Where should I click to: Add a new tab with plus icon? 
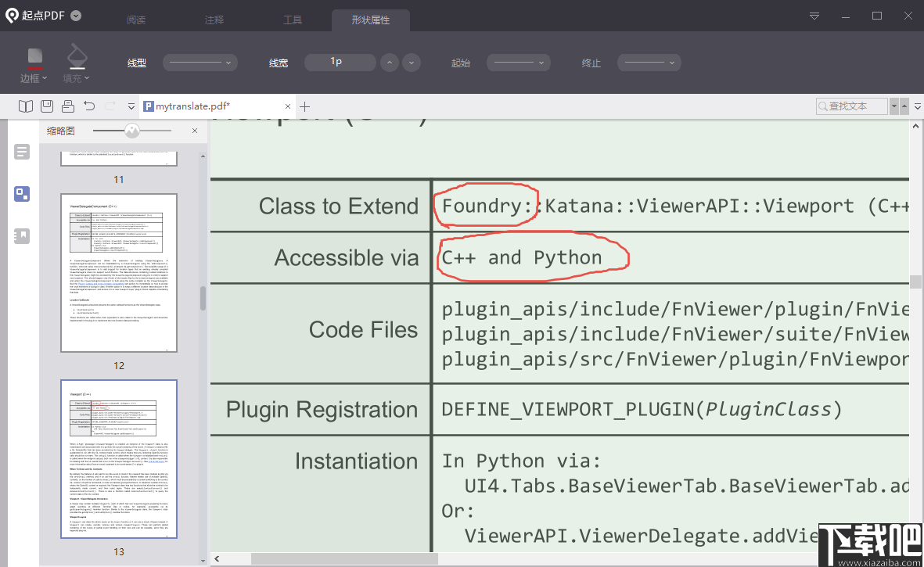pyautogui.click(x=305, y=106)
